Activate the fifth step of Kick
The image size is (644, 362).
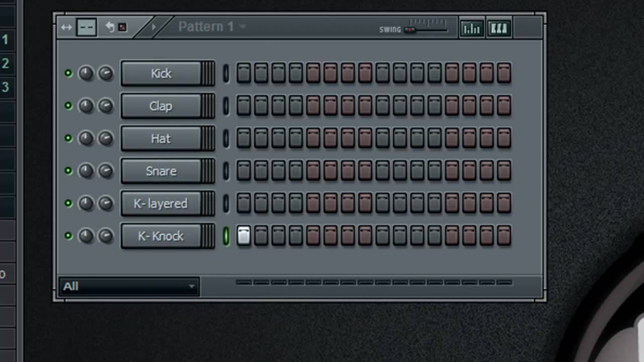tap(313, 73)
